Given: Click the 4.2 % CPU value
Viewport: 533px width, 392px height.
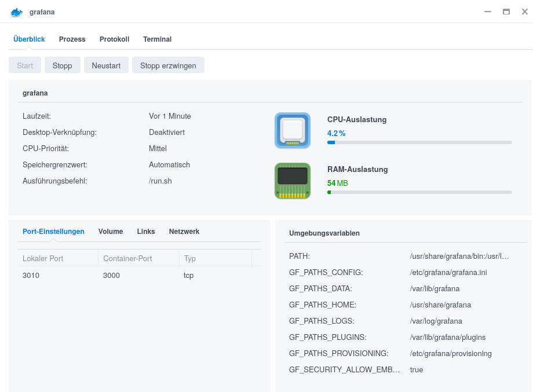Looking at the screenshot, I should [336, 134].
